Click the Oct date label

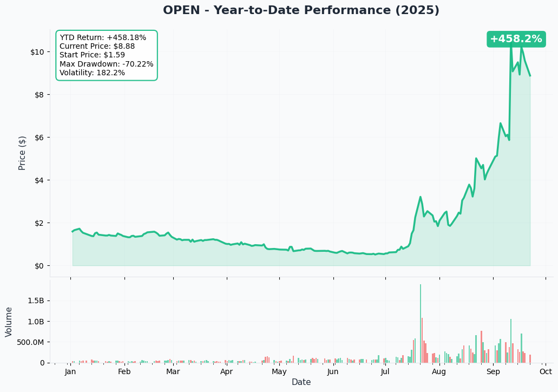[x=546, y=372]
